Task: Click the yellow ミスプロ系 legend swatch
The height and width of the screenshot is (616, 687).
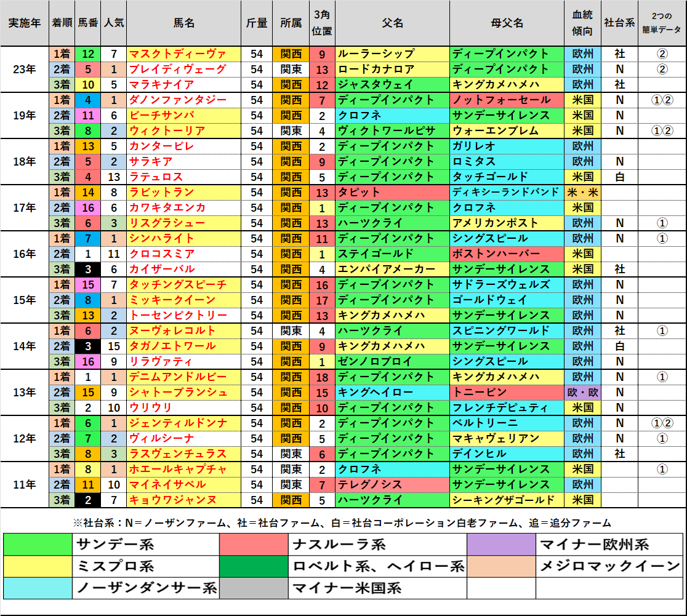Action: pos(38,566)
